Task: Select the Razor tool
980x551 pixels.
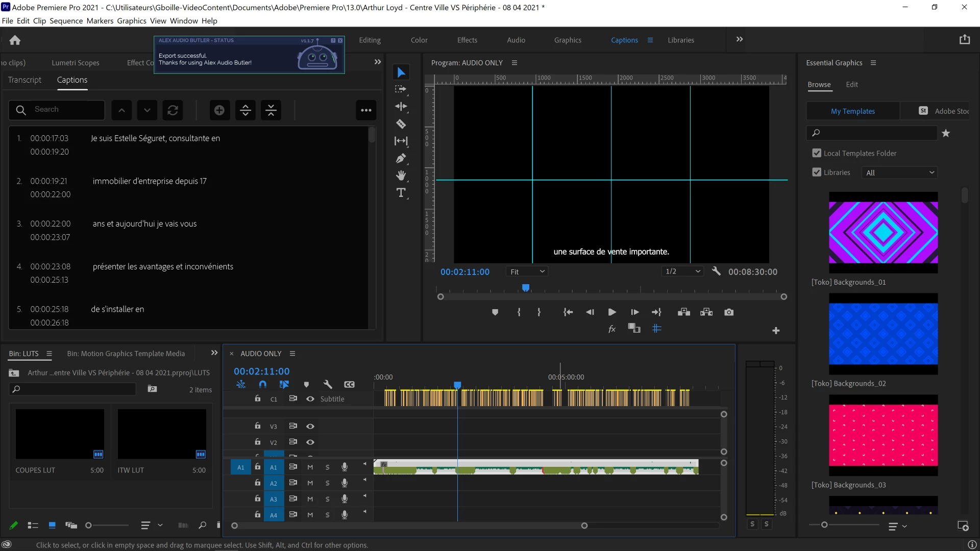Action: pos(401,124)
